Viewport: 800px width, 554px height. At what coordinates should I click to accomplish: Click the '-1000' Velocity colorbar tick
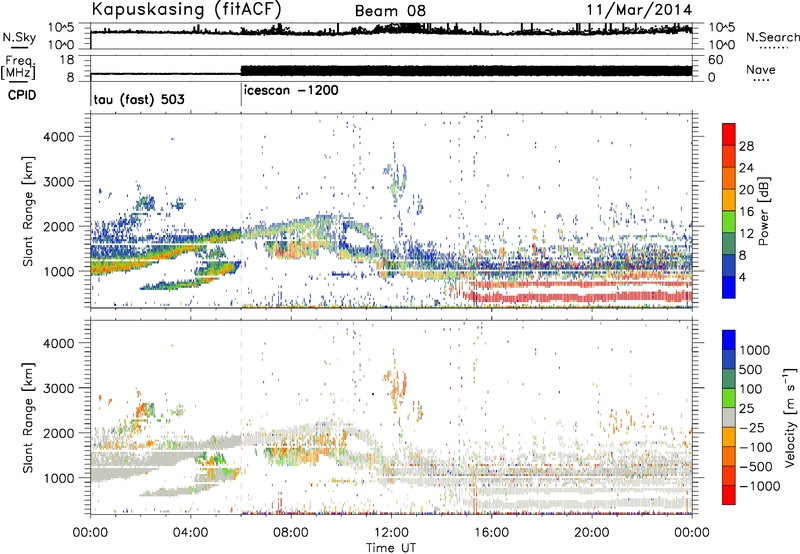click(759, 486)
